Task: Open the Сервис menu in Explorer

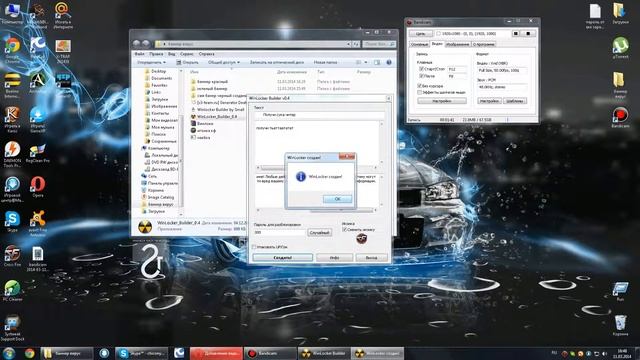Action: pyautogui.click(x=187, y=54)
